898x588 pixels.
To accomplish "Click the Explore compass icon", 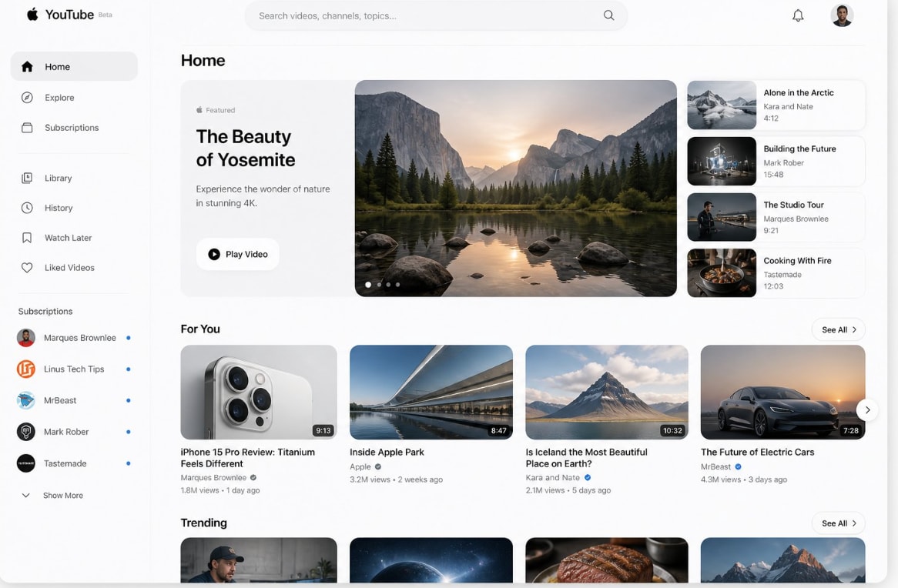I will tap(27, 97).
